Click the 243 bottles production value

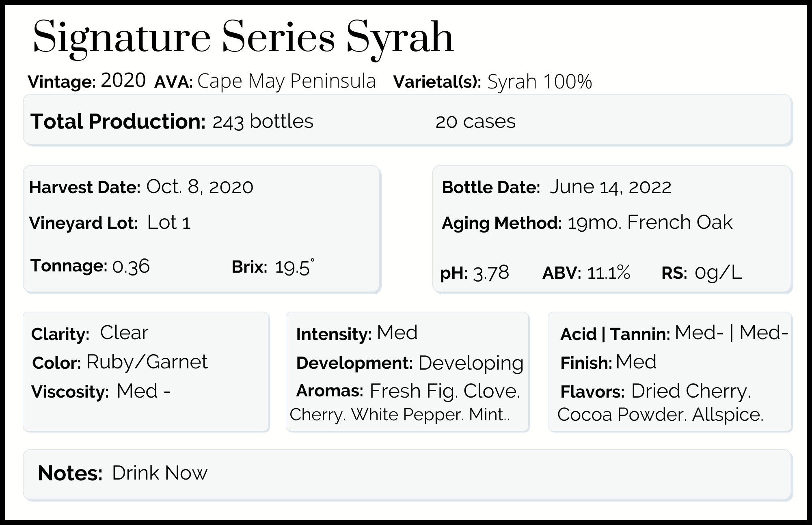click(263, 121)
